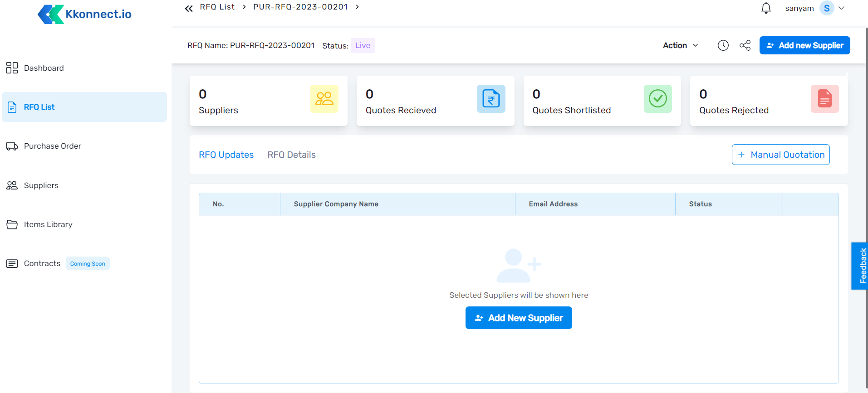The image size is (868, 393).
Task: Select the RFQ Updates tab
Action: [x=226, y=155]
